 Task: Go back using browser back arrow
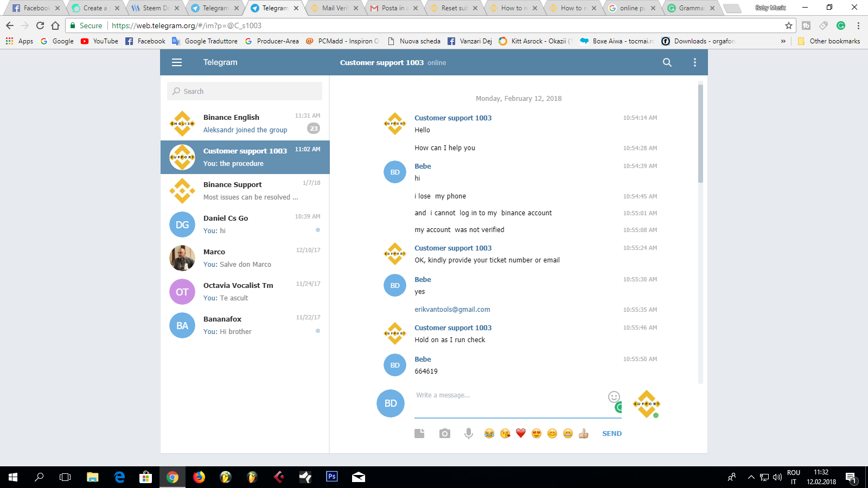[10, 25]
